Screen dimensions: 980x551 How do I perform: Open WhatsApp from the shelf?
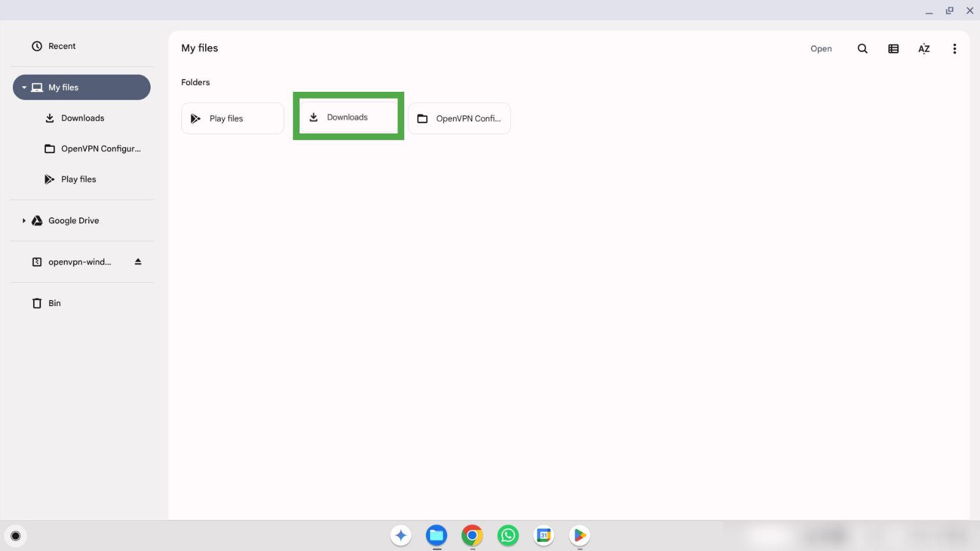(x=508, y=536)
